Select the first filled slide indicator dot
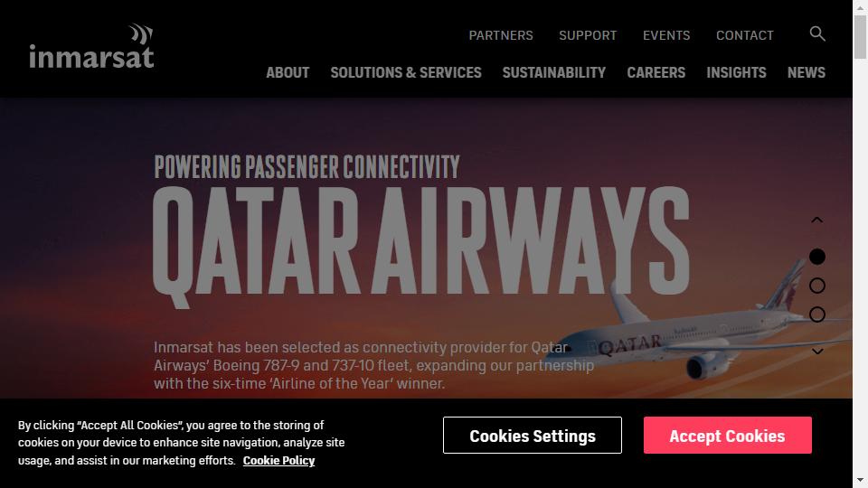The width and height of the screenshot is (868, 488). [817, 257]
